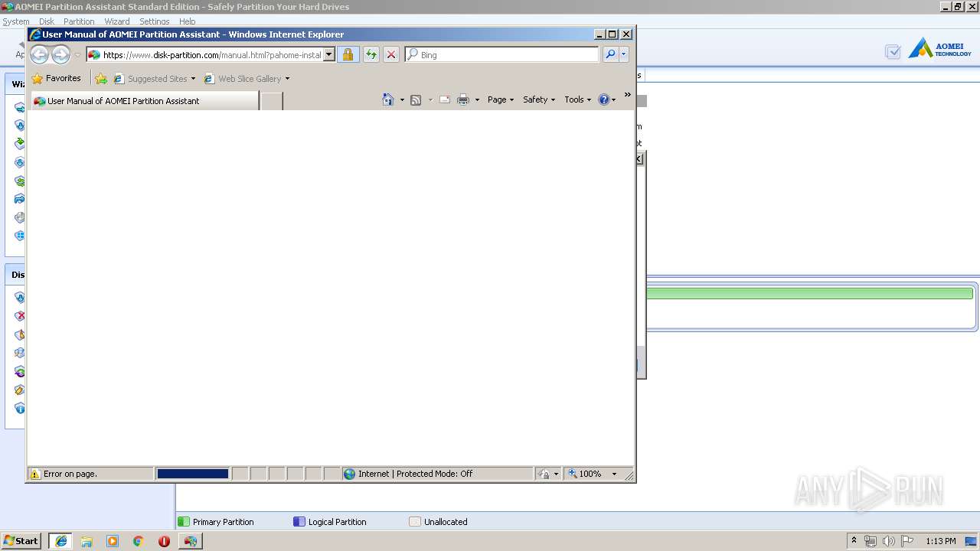This screenshot has height=551, width=980.
Task: Click the security lock icon by address bar
Action: (348, 55)
